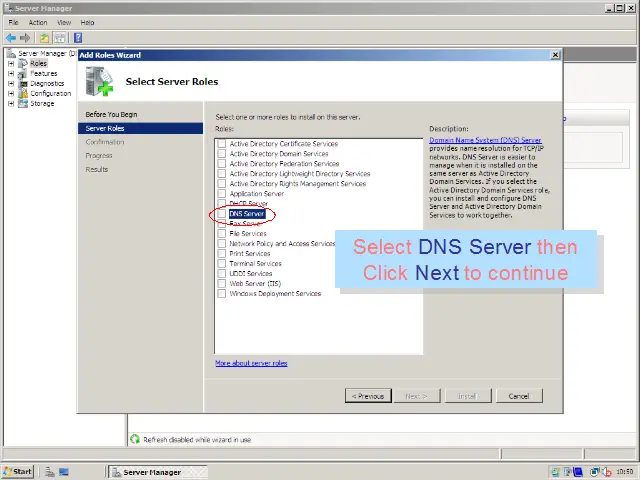Check Active Directory Domain Services

tap(222, 153)
